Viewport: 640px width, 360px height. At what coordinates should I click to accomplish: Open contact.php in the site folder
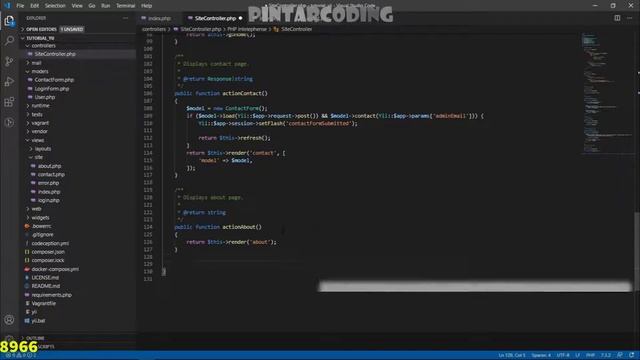click(51, 174)
